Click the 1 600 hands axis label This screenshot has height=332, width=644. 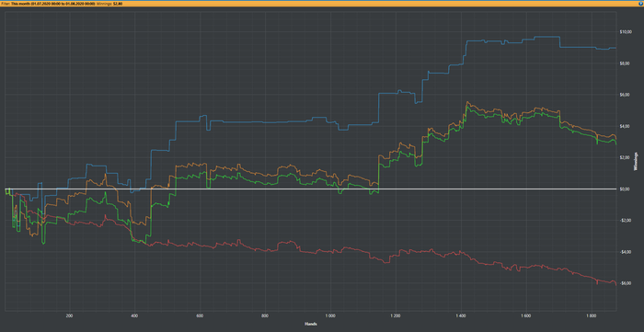pyautogui.click(x=526, y=316)
